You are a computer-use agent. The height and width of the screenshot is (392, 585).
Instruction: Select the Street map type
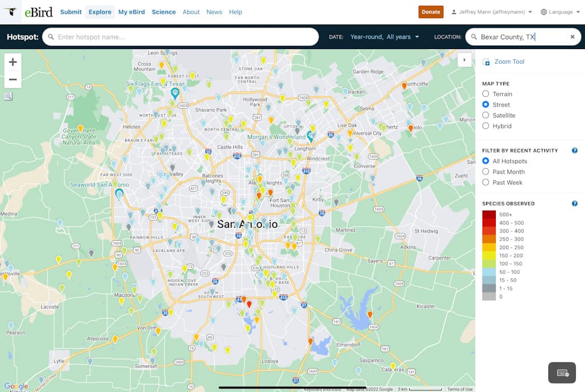tap(486, 105)
